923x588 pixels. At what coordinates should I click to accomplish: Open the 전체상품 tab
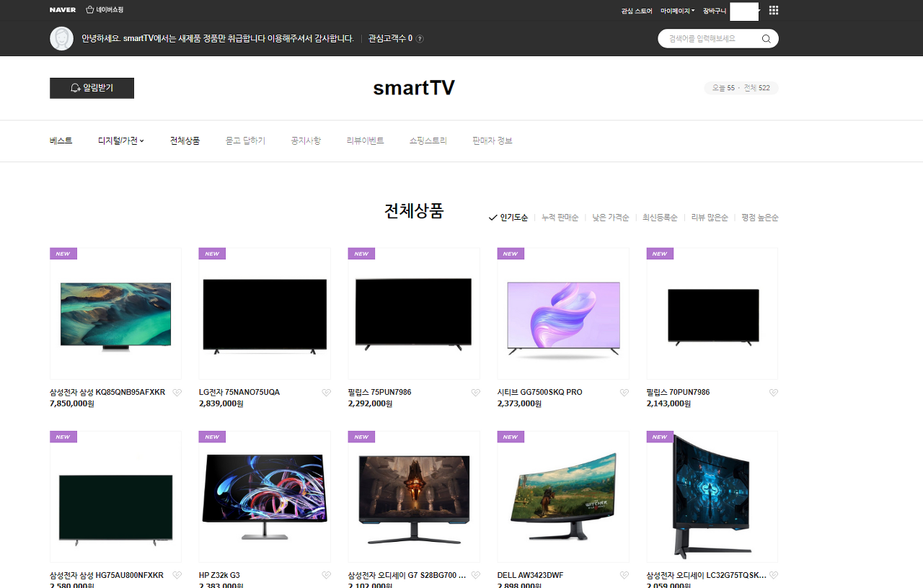[x=185, y=141]
